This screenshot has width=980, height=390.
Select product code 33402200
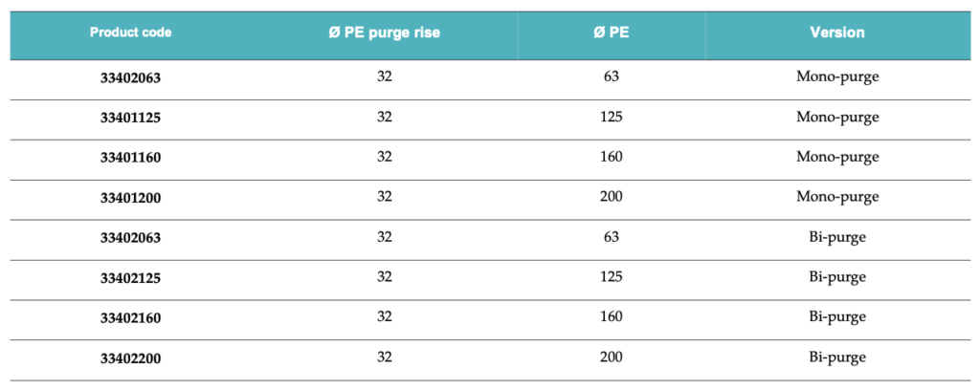coord(130,358)
